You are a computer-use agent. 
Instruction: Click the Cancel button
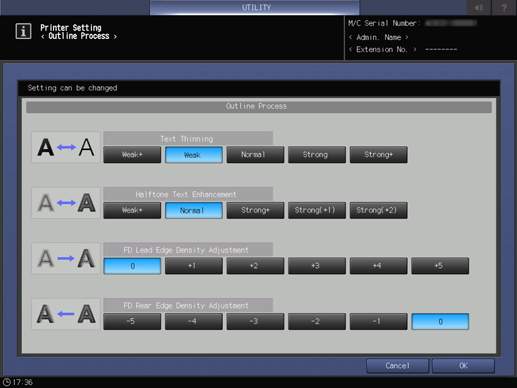tap(397, 366)
